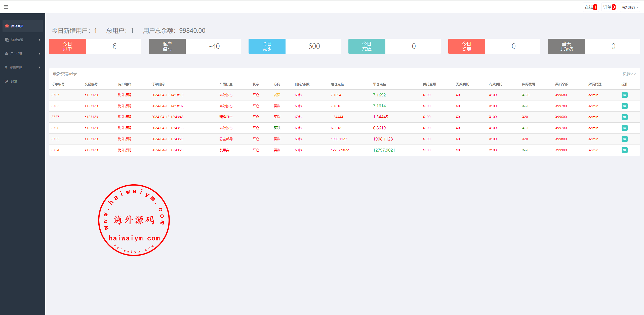Open details icon for order 8757
The height and width of the screenshot is (315, 644).
624,117
